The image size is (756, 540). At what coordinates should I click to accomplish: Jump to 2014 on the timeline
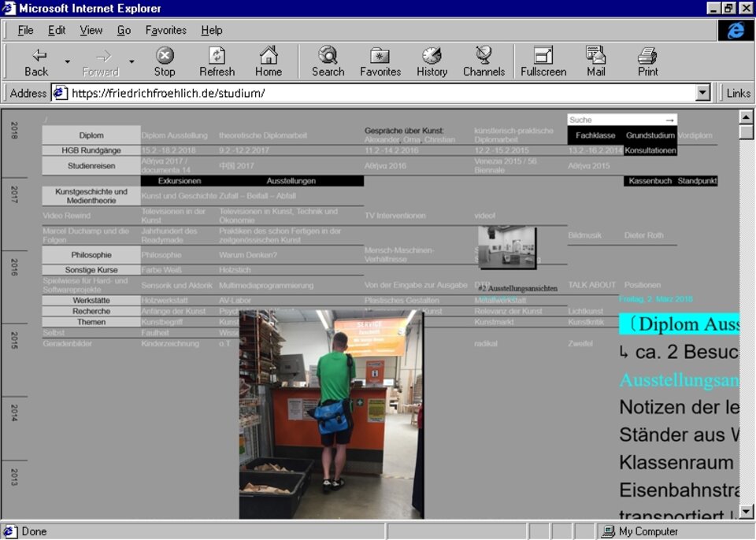[14, 413]
